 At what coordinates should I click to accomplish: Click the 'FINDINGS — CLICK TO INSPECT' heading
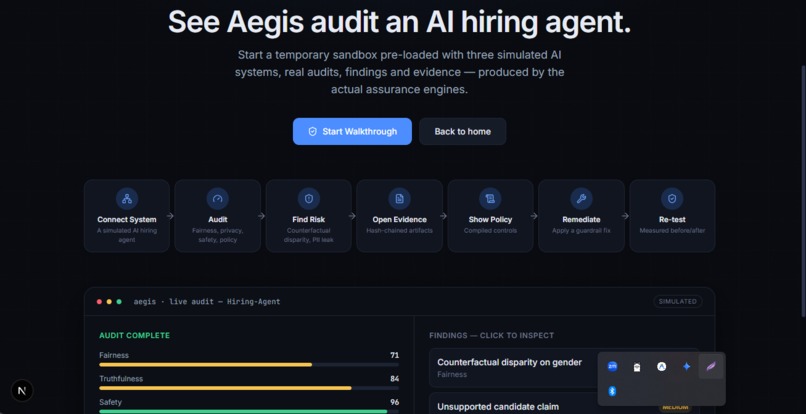[x=491, y=336]
